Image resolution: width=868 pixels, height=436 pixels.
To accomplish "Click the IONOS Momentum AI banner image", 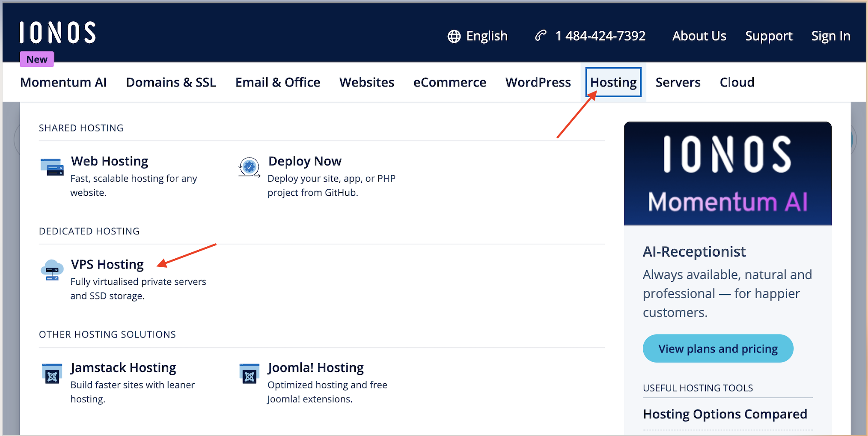I will click(728, 173).
